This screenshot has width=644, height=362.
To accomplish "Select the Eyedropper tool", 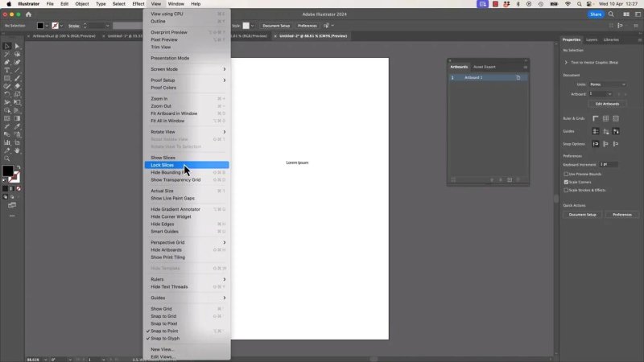I will click(17, 126).
